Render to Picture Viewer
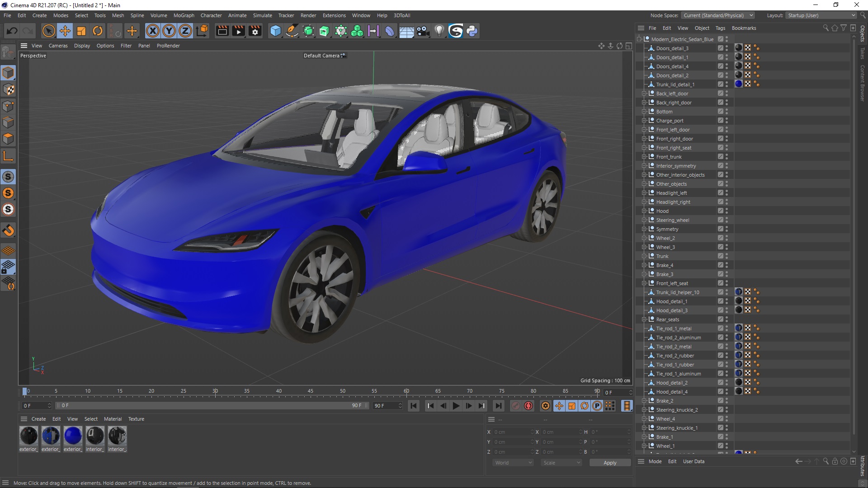The height and width of the screenshot is (488, 868). [238, 31]
